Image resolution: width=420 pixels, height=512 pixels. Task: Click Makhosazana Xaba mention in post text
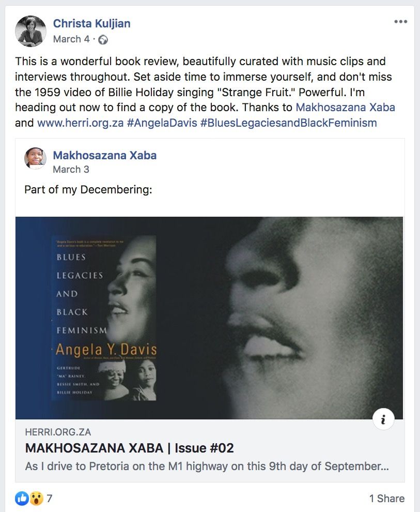tap(345, 107)
